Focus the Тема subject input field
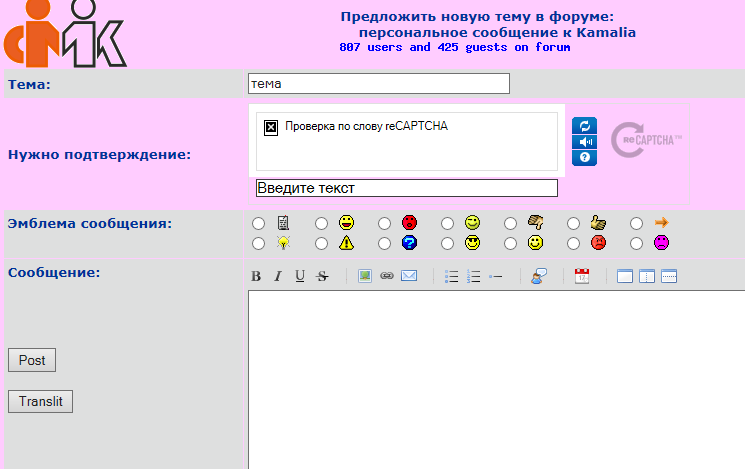This screenshot has width=745, height=469. [x=379, y=84]
